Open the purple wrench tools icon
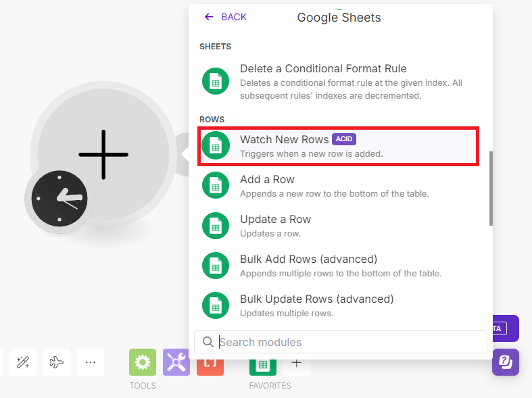The height and width of the screenshot is (398, 532). (176, 362)
